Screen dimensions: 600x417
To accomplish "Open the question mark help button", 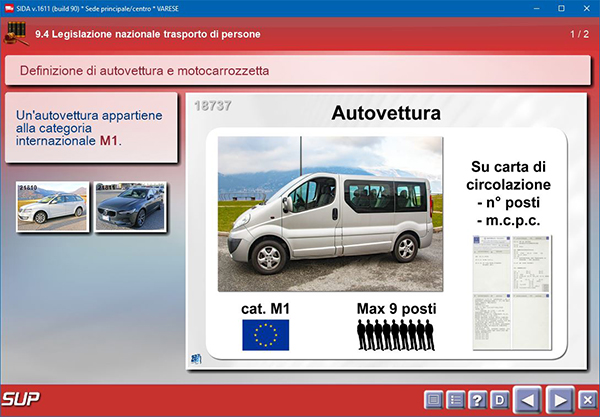I will (x=477, y=401).
